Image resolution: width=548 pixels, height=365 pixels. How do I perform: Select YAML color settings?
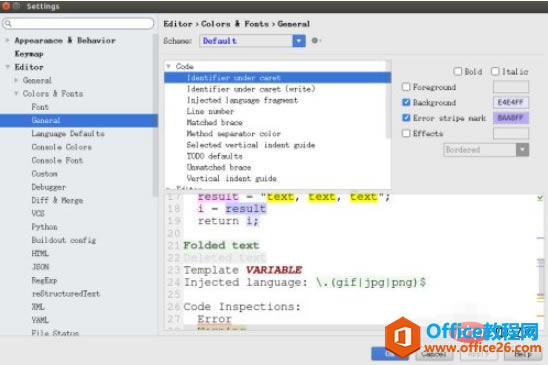(x=40, y=320)
